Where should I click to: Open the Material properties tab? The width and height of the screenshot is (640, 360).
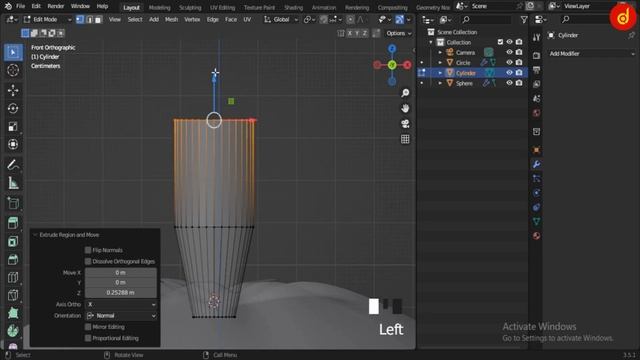pyautogui.click(x=536, y=236)
